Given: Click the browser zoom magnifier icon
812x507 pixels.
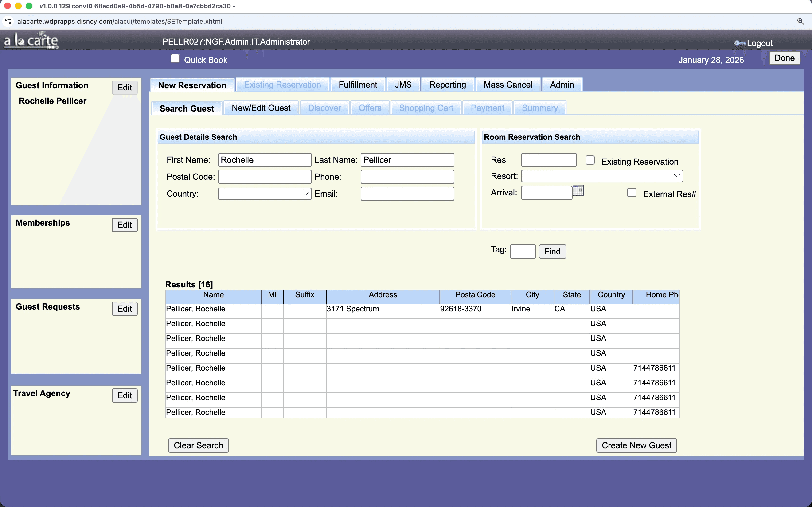Looking at the screenshot, I should click(x=800, y=21).
